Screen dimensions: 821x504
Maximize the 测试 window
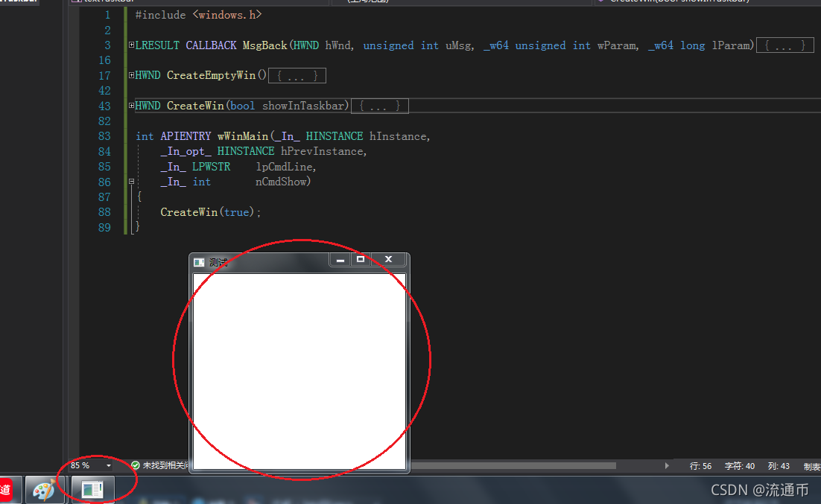pyautogui.click(x=361, y=260)
